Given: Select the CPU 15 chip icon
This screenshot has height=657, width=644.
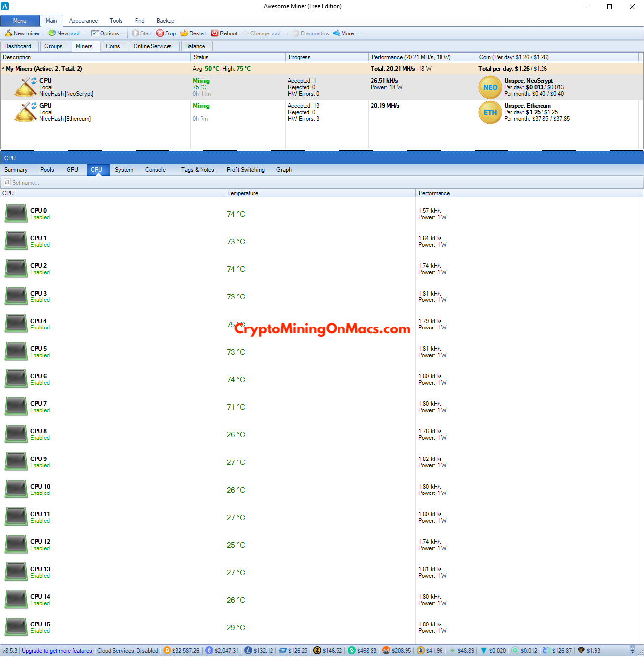Looking at the screenshot, I should [16, 627].
